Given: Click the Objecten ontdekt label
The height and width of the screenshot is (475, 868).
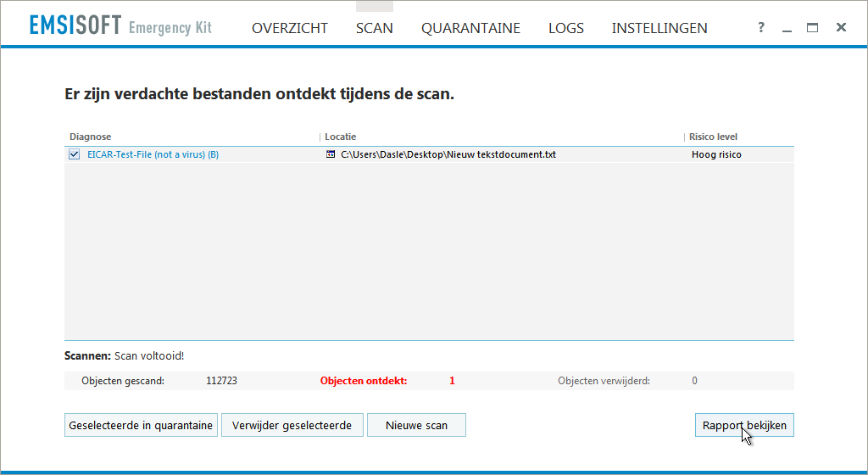Looking at the screenshot, I should [364, 381].
